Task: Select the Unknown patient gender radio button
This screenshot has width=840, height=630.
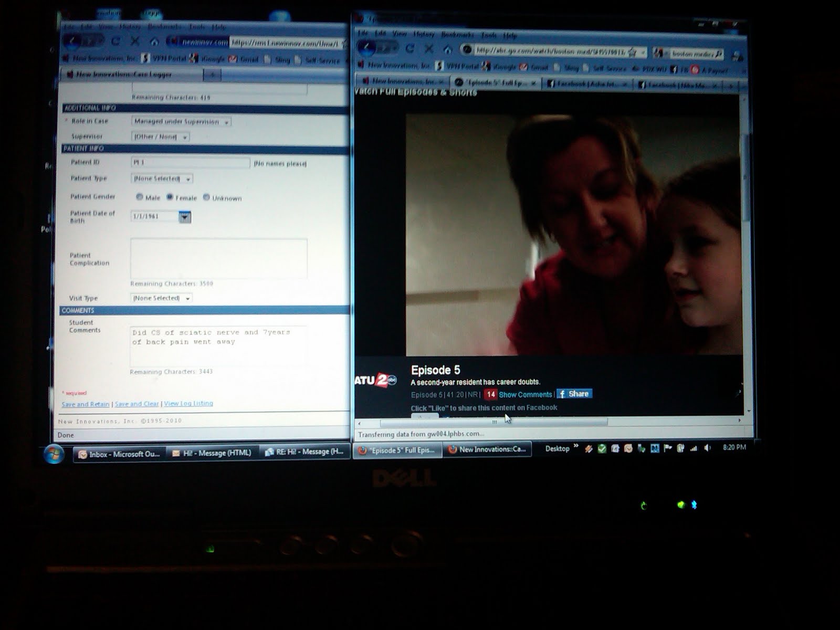Action: pos(206,197)
